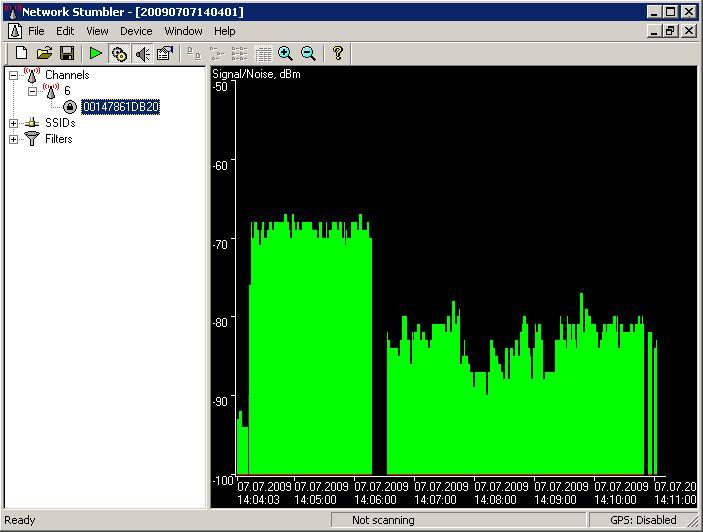
Task: Select channel 6 in the tree
Action: click(x=67, y=91)
